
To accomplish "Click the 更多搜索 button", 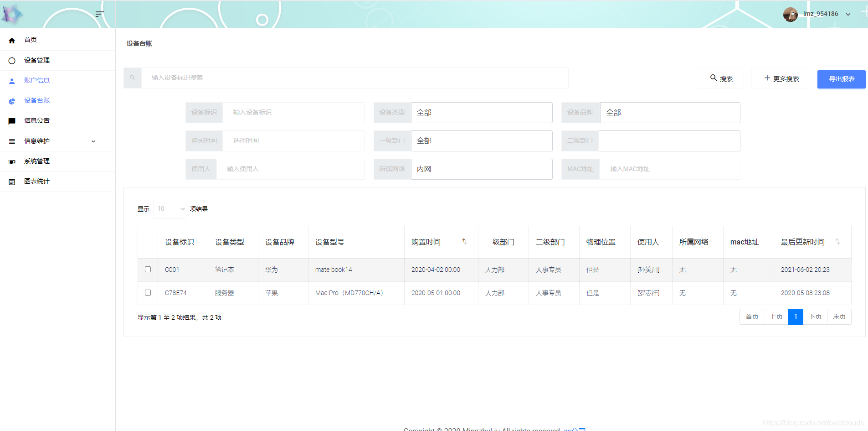I will tap(781, 78).
